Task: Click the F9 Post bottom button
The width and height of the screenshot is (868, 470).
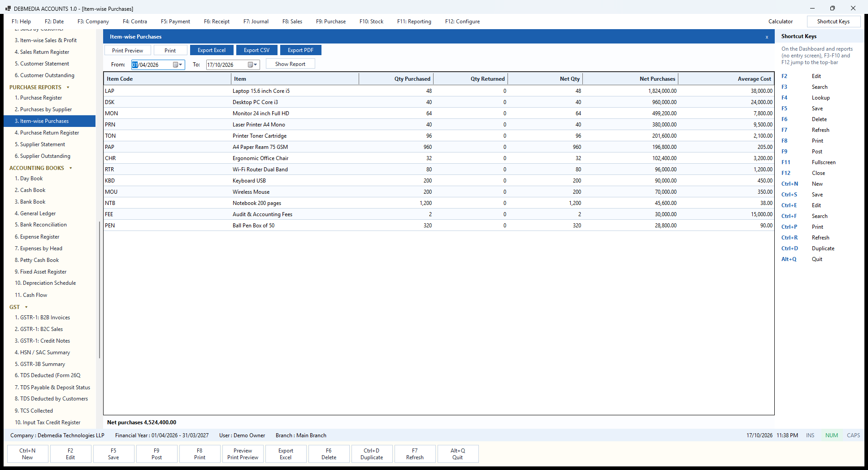Action: [156, 454]
